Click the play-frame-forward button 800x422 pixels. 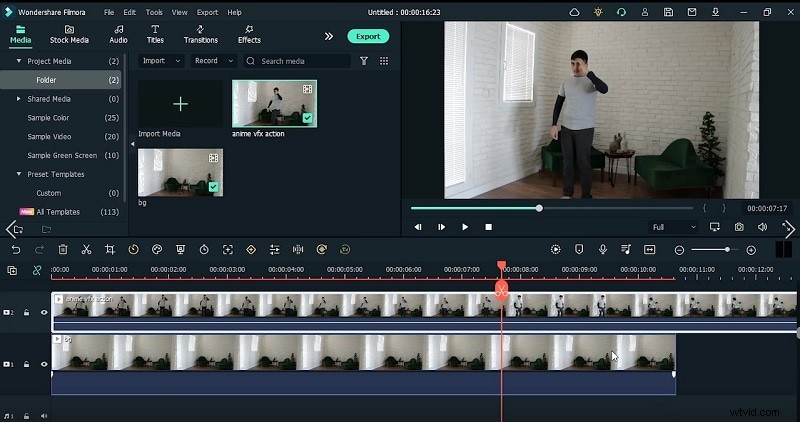[441, 227]
